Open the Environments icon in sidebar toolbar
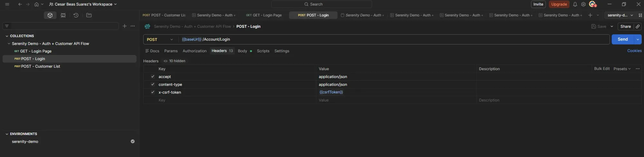The image size is (644, 157). coord(63,15)
